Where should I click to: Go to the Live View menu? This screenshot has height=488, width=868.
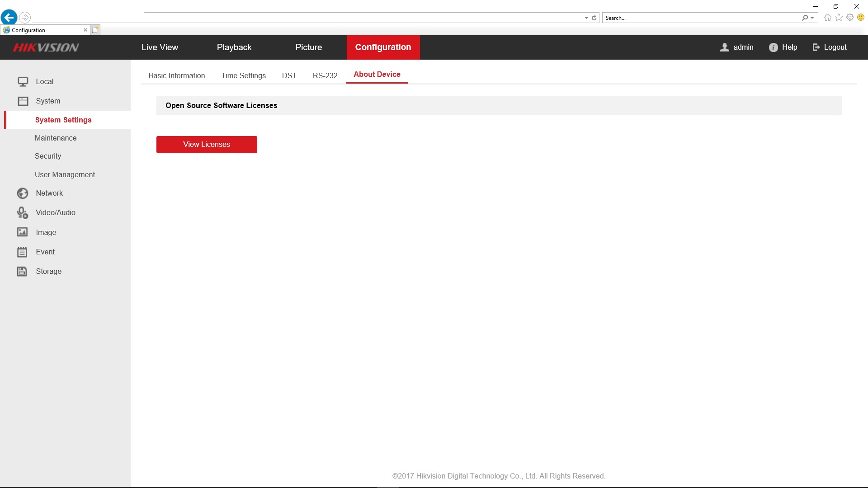(x=160, y=47)
